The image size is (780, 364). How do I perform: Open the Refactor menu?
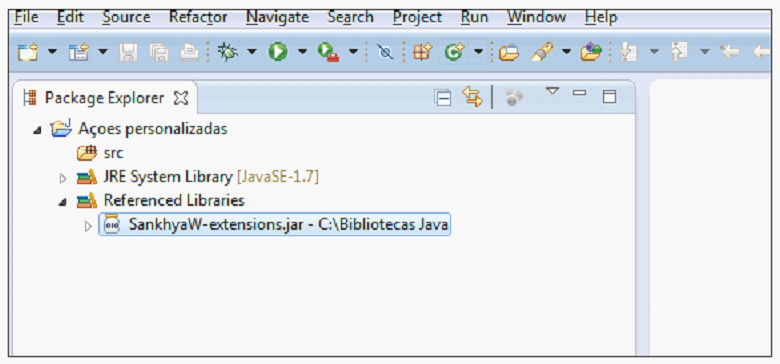(x=198, y=17)
